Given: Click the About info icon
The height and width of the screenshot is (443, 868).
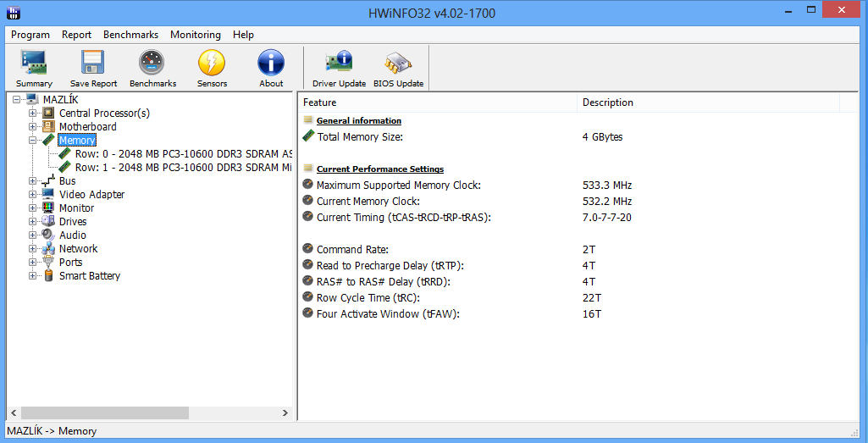Looking at the screenshot, I should pos(271,62).
